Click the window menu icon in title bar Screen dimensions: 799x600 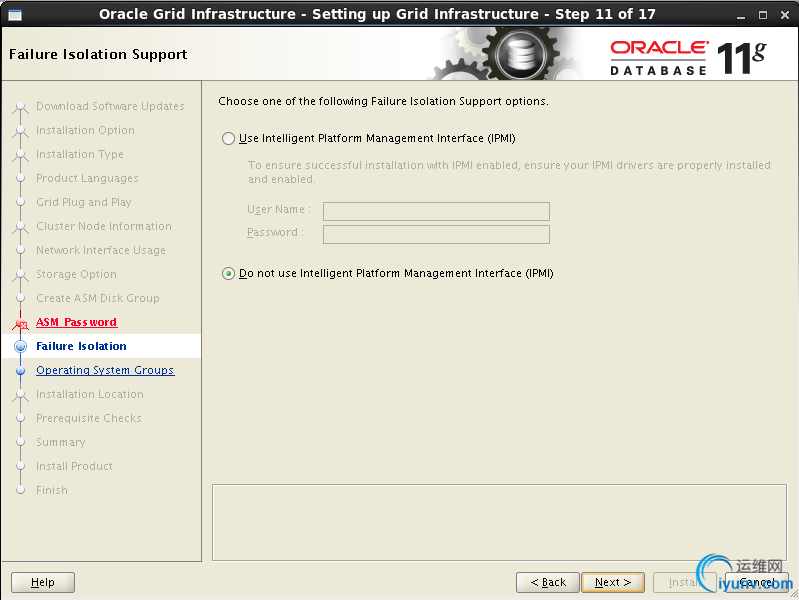(15, 15)
